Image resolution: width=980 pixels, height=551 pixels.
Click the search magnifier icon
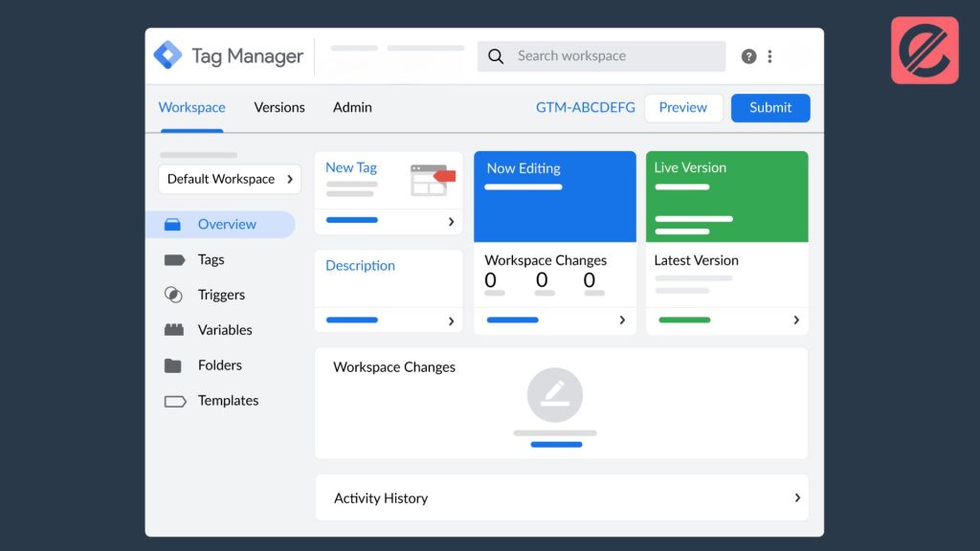[496, 56]
